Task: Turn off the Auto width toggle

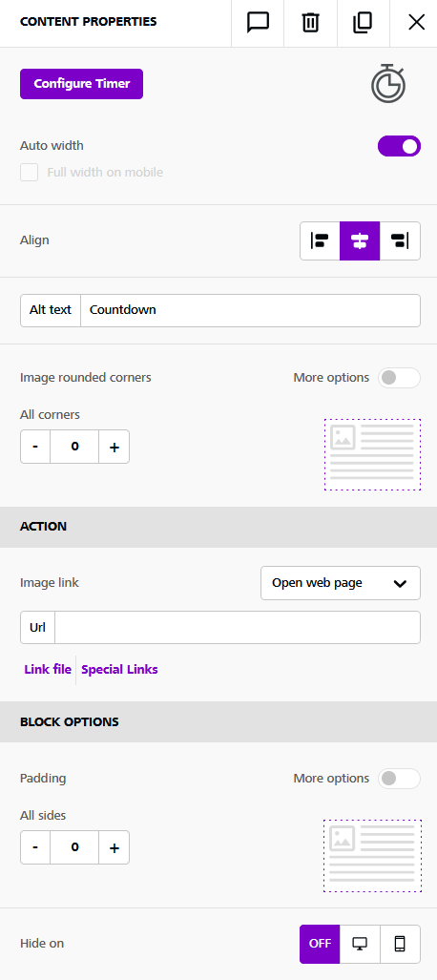Action: pyautogui.click(x=399, y=146)
